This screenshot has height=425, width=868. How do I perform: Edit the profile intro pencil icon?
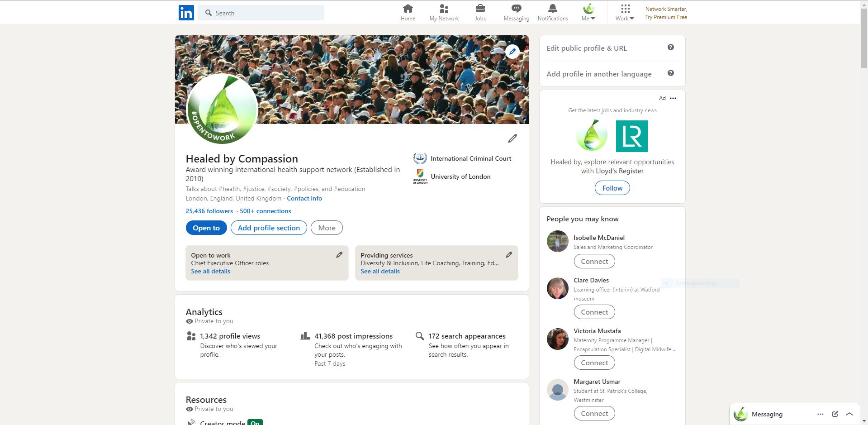click(x=512, y=138)
